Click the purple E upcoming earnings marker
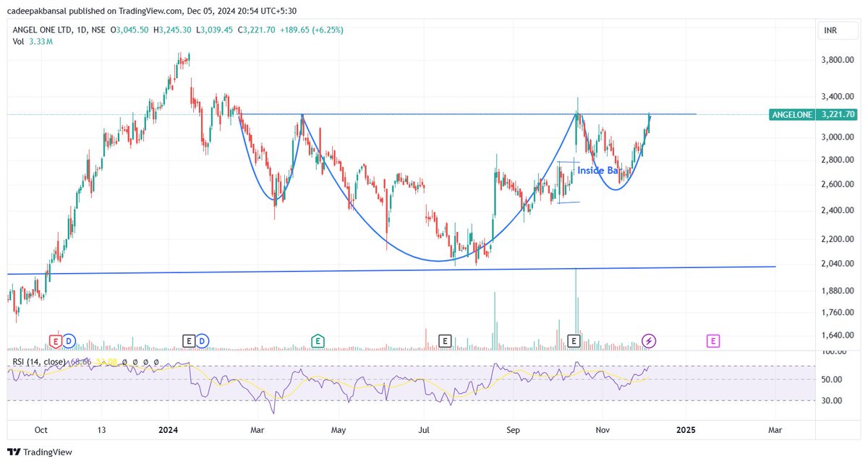 click(713, 340)
